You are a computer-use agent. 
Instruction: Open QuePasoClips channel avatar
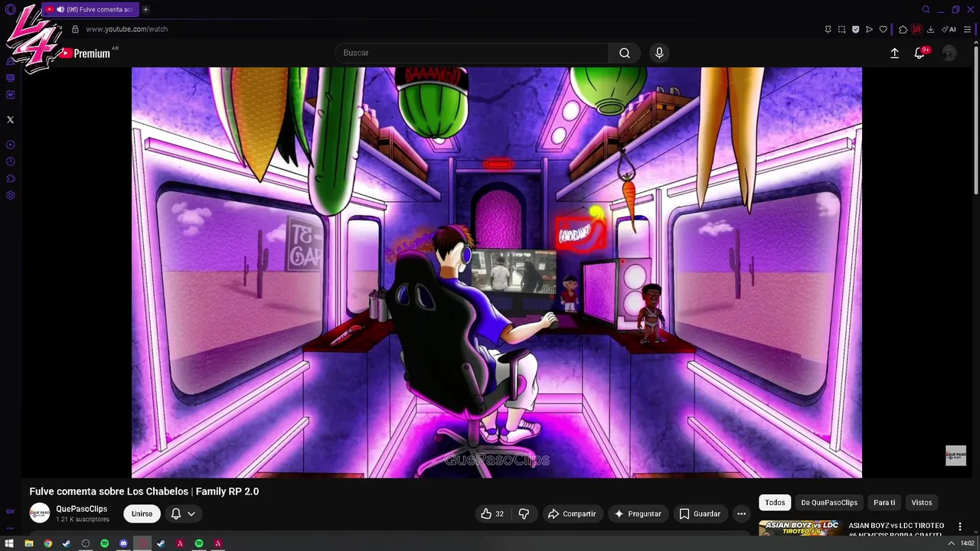coord(40,514)
